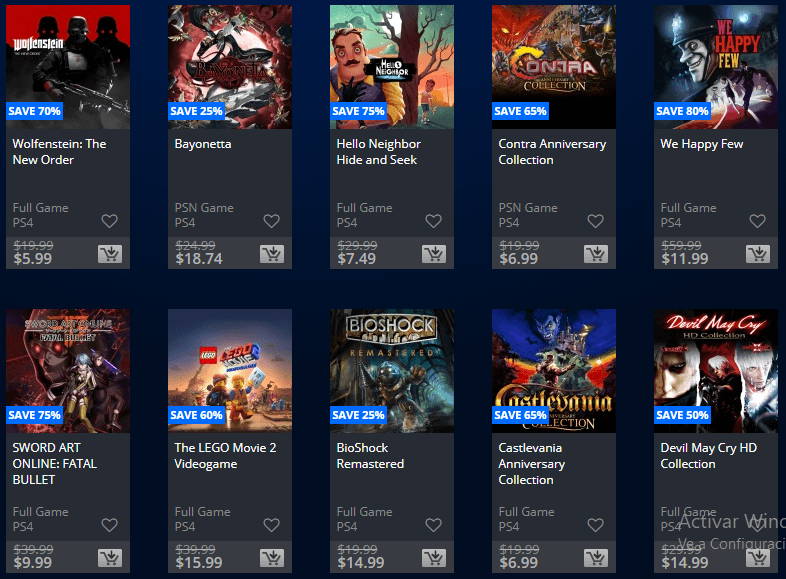Screen dimensions: 786x579
Task: Toggle wishlist heart for Bayonetta
Action: tap(271, 221)
